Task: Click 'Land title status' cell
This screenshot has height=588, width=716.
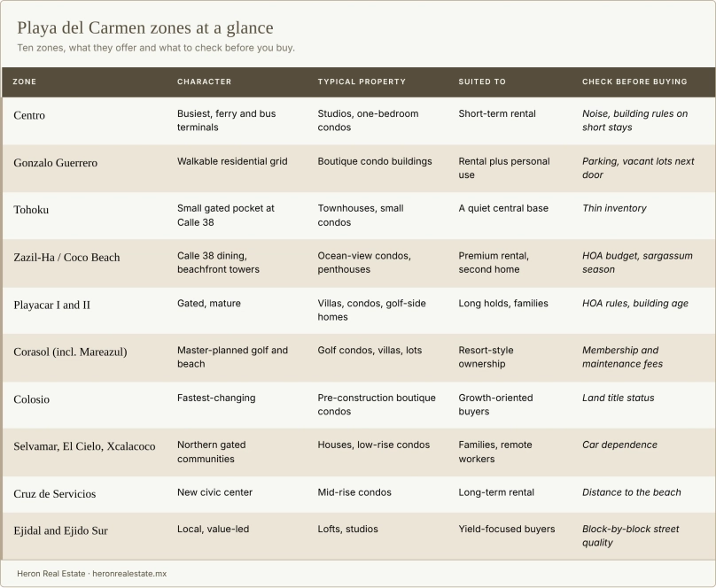Action: 618,398
